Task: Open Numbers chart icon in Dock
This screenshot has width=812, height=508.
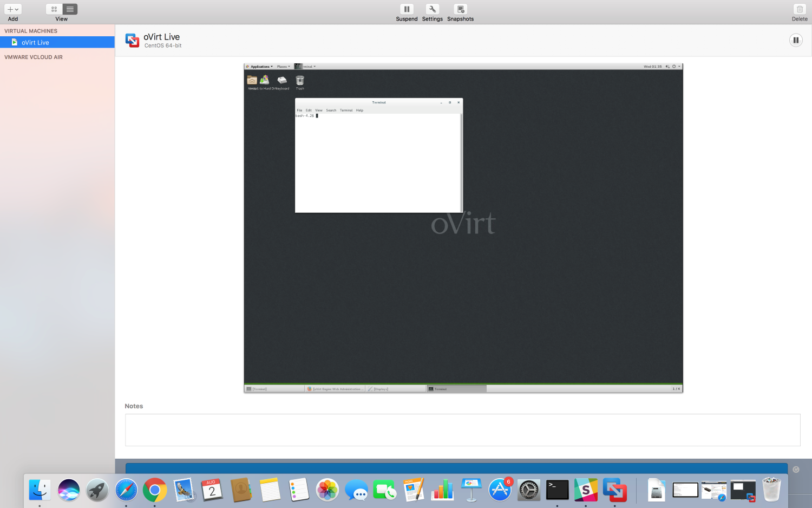Action: [x=442, y=490]
